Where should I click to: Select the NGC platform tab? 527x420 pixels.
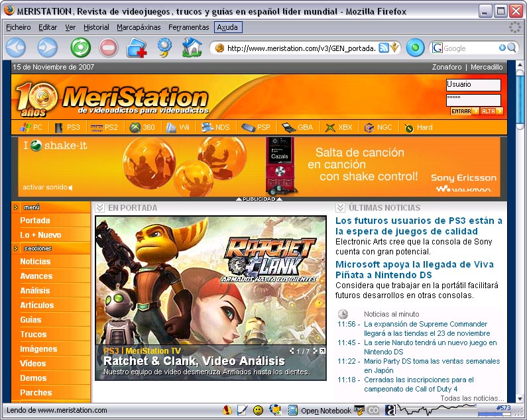click(x=379, y=127)
